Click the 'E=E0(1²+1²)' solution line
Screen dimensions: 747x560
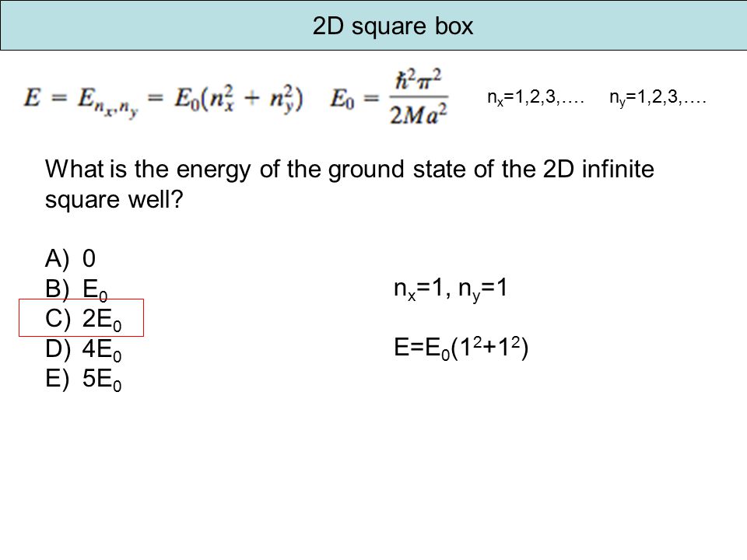coord(461,348)
